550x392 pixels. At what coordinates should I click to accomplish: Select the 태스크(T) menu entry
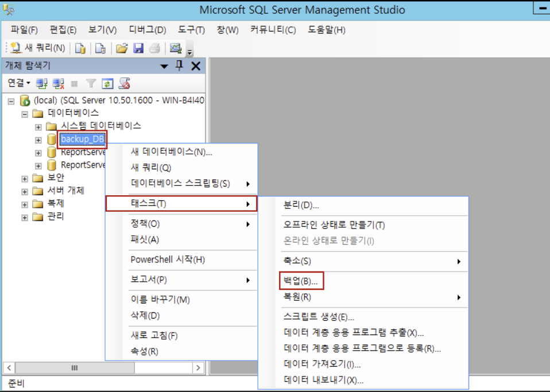point(181,203)
